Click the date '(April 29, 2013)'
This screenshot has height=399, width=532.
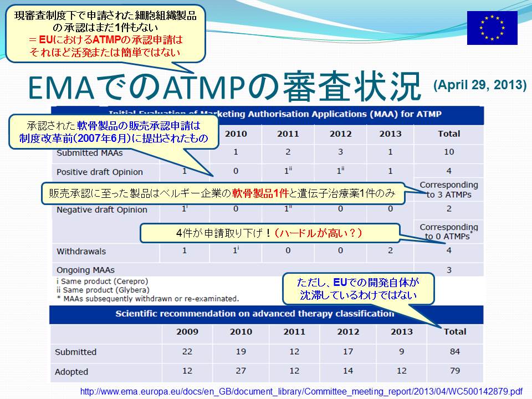tap(480, 84)
